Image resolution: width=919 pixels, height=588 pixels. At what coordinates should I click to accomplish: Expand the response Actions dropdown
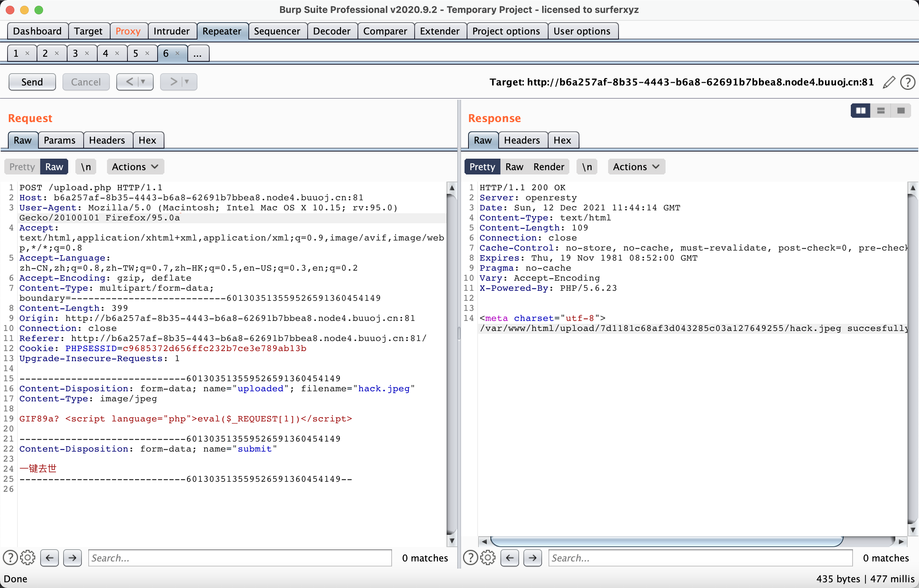click(636, 167)
